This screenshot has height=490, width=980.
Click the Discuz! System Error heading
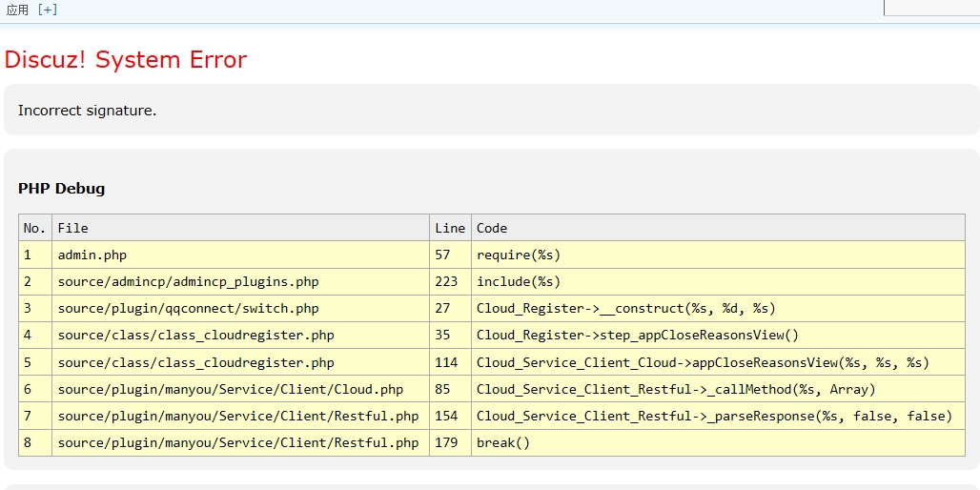coord(125,60)
